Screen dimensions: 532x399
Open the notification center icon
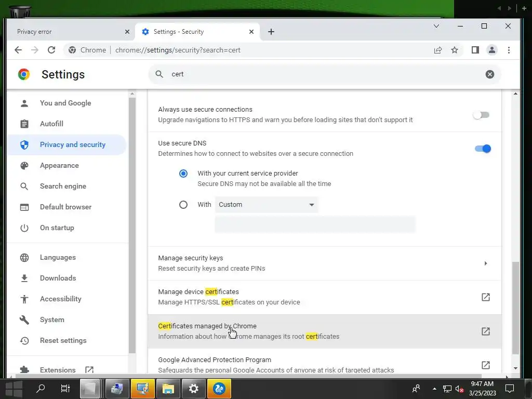point(510,389)
